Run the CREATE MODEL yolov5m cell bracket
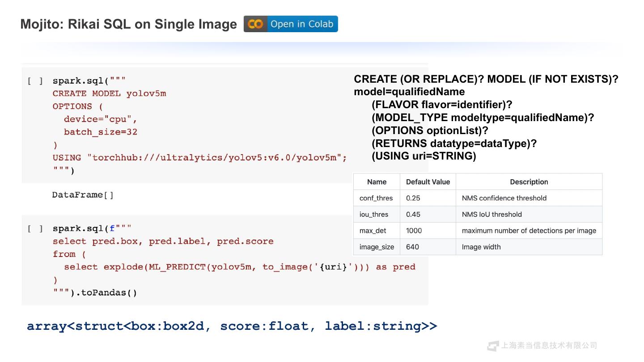Viewport: 644px width, 362px height. [x=35, y=81]
